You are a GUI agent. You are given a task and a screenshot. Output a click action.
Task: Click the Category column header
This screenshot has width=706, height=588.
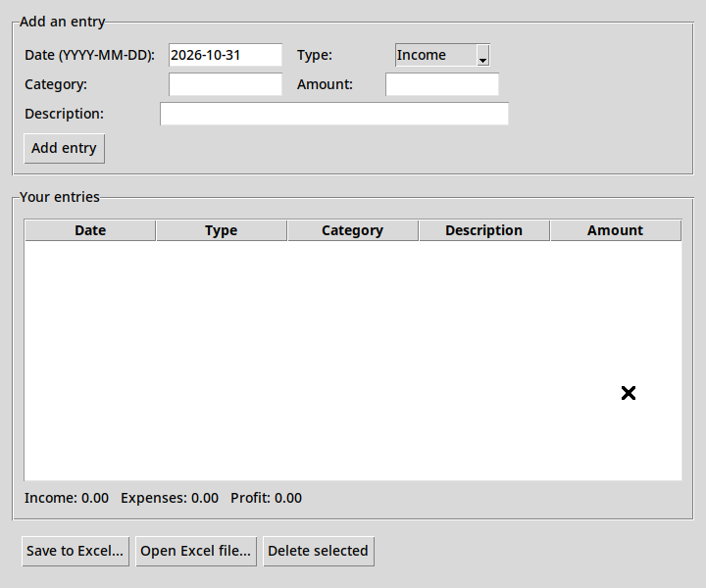[x=353, y=230]
